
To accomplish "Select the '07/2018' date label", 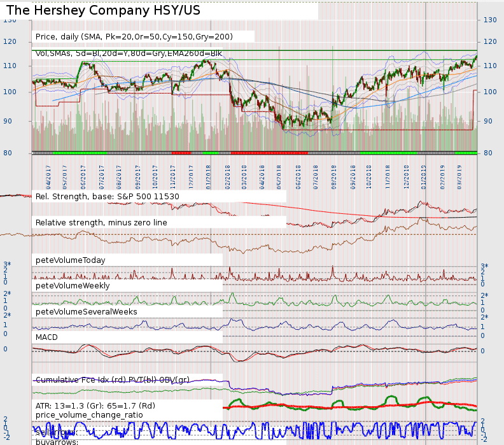I will click(316, 177).
